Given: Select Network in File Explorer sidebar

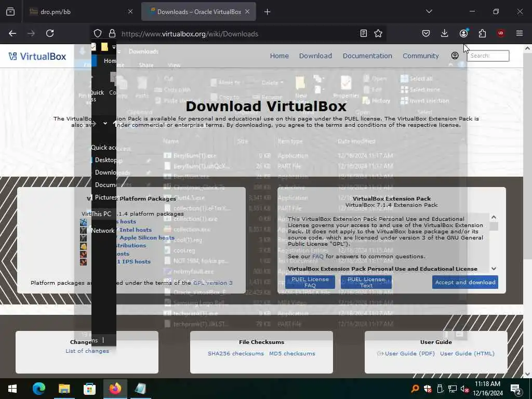Looking at the screenshot, I should tap(103, 230).
